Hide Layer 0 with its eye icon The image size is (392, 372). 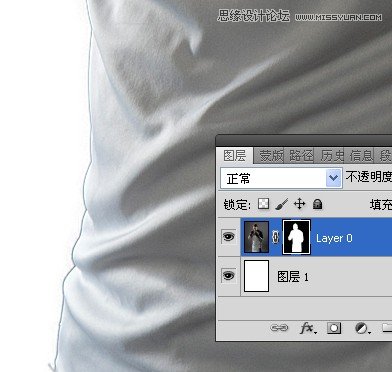[229, 237]
